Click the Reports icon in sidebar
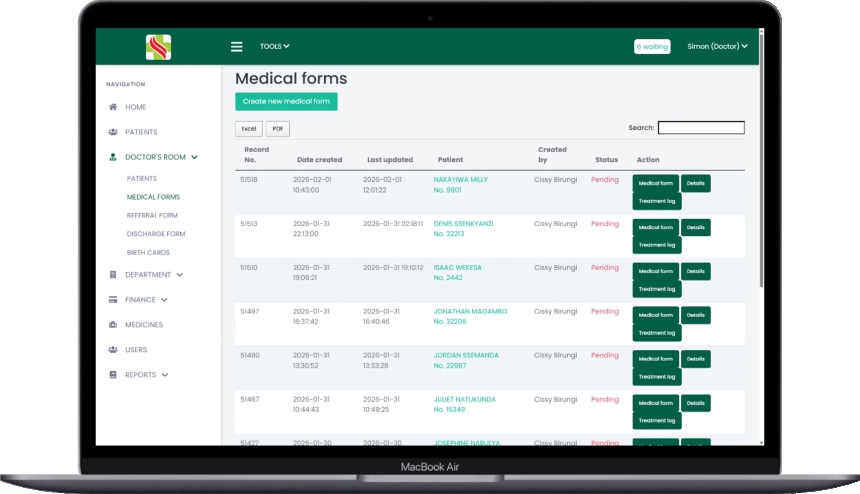The width and height of the screenshot is (860, 494). point(113,375)
